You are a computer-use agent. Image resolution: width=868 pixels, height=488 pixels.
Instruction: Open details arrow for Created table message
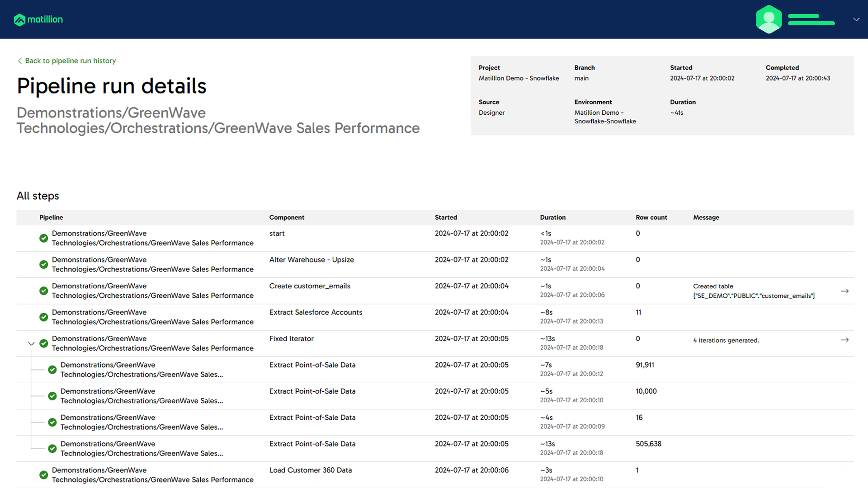coord(844,291)
